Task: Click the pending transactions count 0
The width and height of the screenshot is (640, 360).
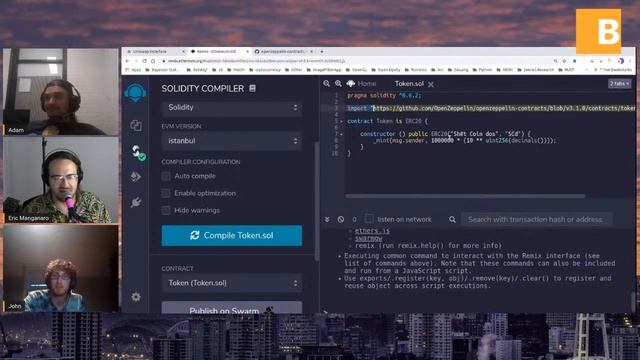Action: [x=354, y=220]
